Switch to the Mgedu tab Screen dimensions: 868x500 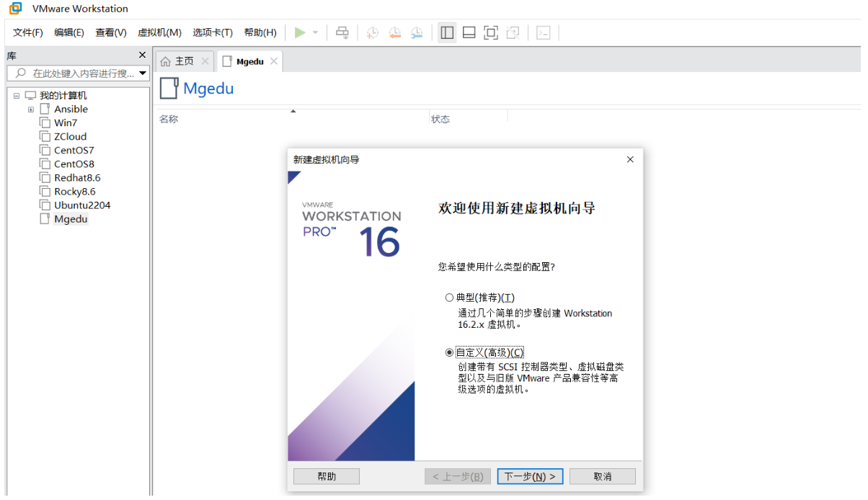[x=250, y=61]
